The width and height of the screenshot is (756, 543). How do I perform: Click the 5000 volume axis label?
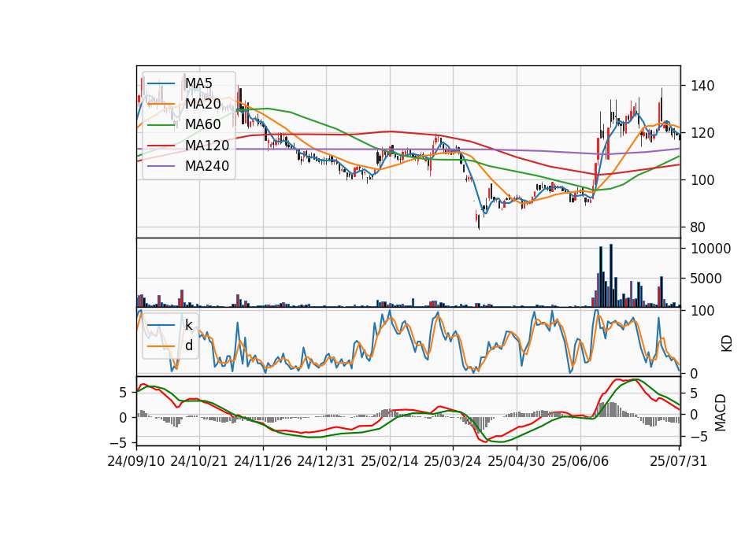(x=706, y=279)
